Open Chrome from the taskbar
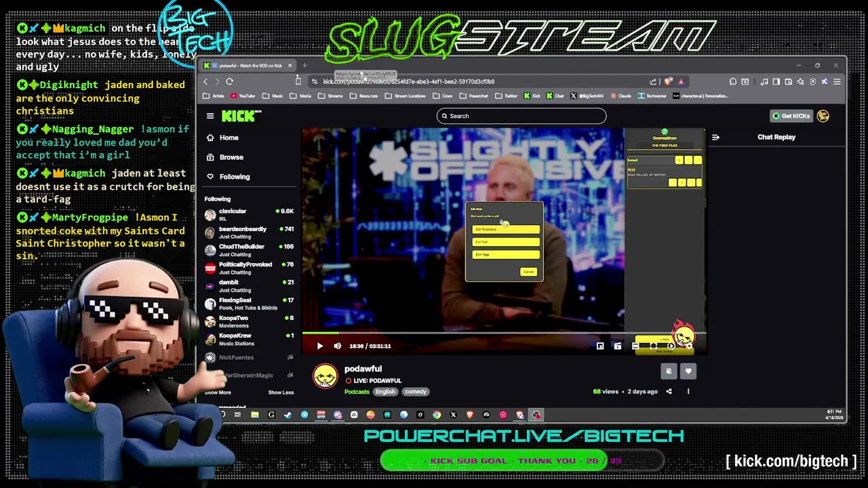 437,415
